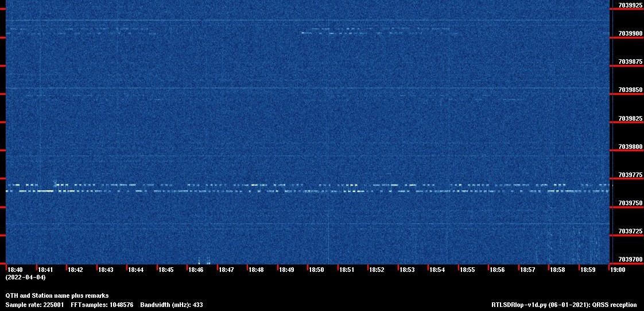Select the Sample rate: 225001 value
Screen dimensions: 644x311
click(x=34, y=305)
